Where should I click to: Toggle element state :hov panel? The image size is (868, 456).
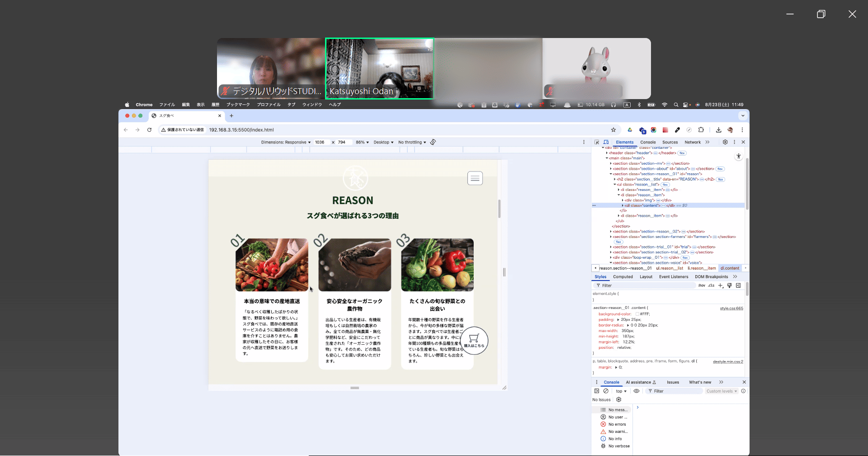[x=702, y=285]
